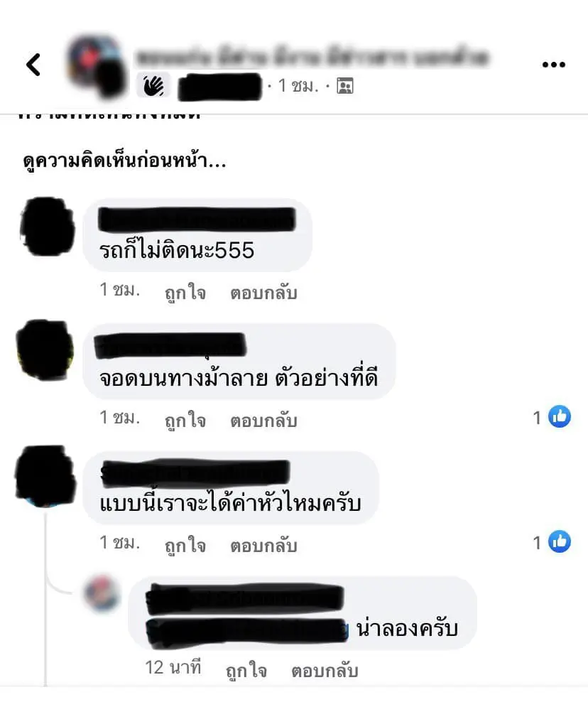588x702 pixels.
Task: Like the แบบนี้เราจะได้ค่าหัวไหมครับ comment
Action: (x=185, y=545)
